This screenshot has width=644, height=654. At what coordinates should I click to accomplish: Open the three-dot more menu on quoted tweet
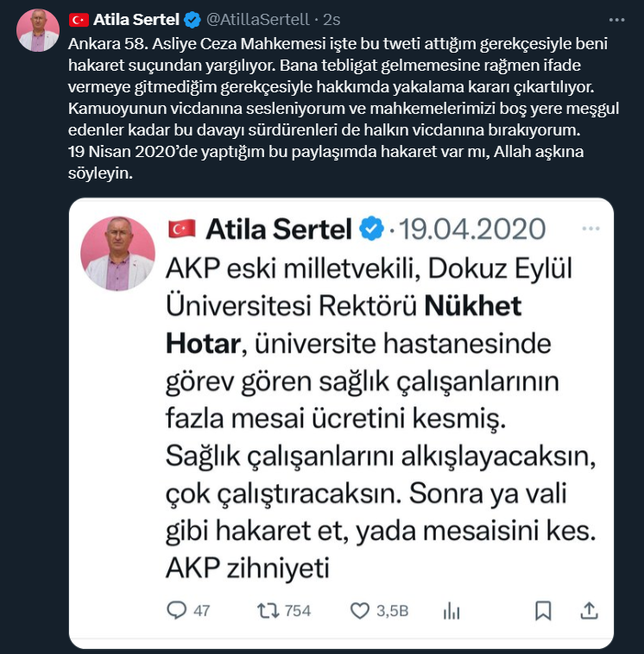coord(591,229)
